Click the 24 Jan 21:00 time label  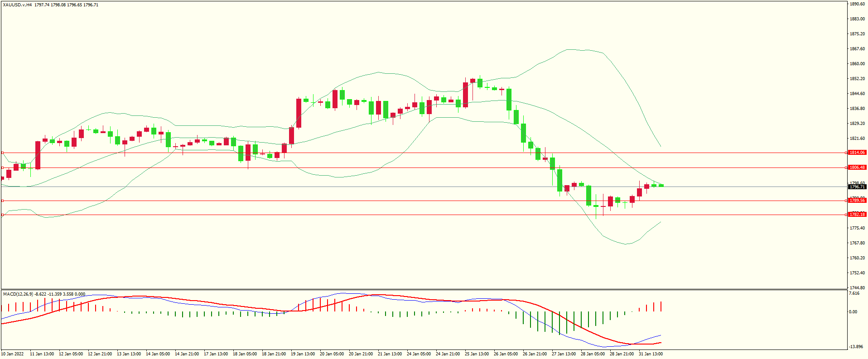pos(448,354)
